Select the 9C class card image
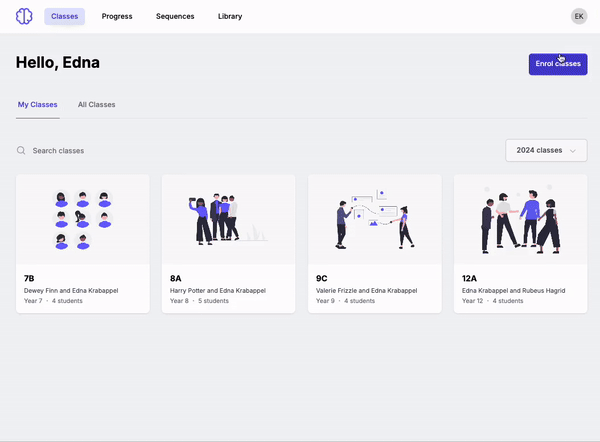Viewport: 600px width, 442px height. pyautogui.click(x=375, y=218)
